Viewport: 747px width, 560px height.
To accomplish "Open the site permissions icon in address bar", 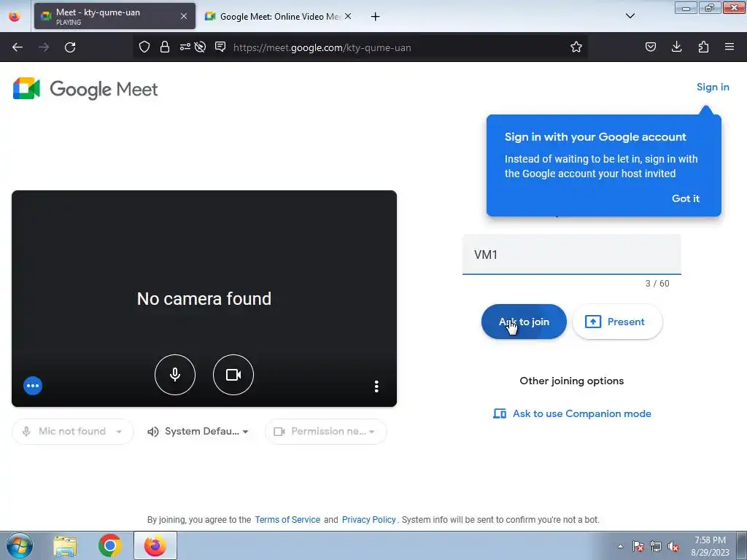I will tap(185, 47).
